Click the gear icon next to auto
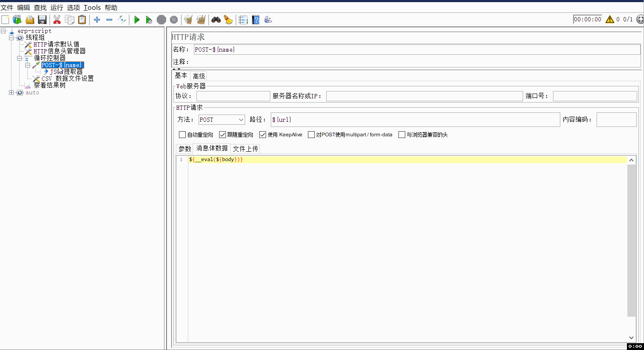Image resolution: width=644 pixels, height=350 pixels. pyautogui.click(x=20, y=93)
